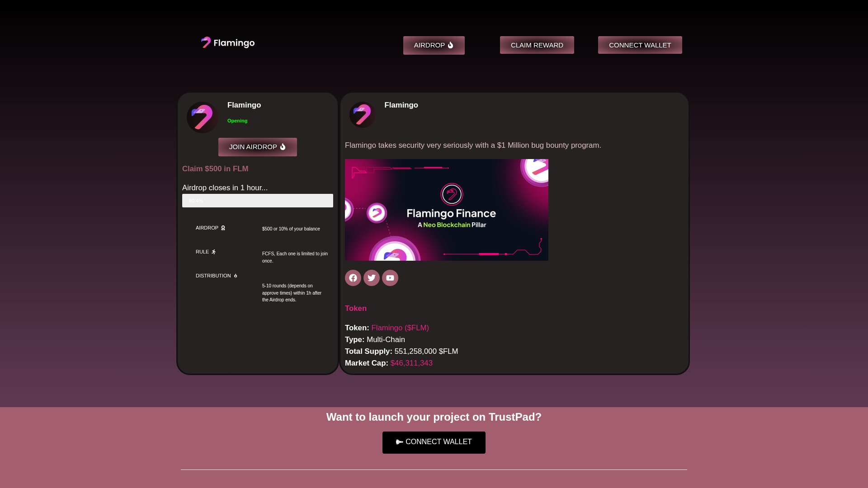Click the plug icon in the bottom CONNECT WALLET button
Viewport: 868px width, 488px height.
400,442
